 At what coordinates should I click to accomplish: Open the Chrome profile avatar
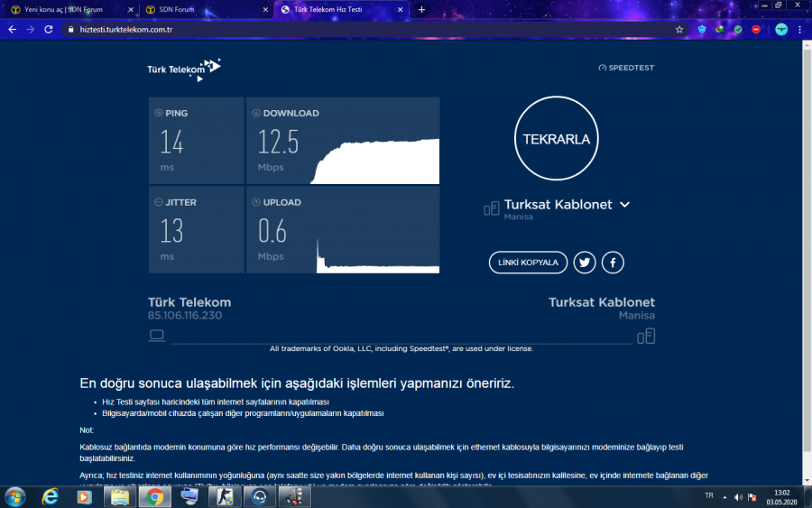(781, 30)
